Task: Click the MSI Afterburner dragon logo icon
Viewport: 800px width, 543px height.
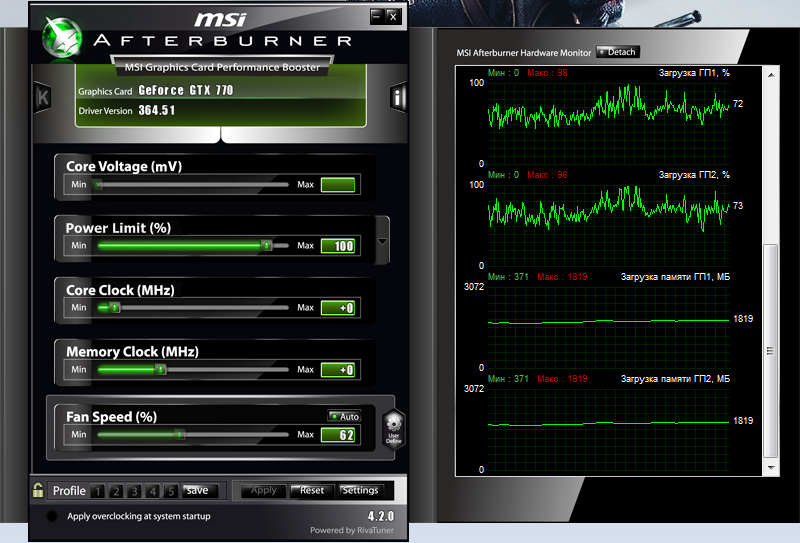Action: click(62, 38)
